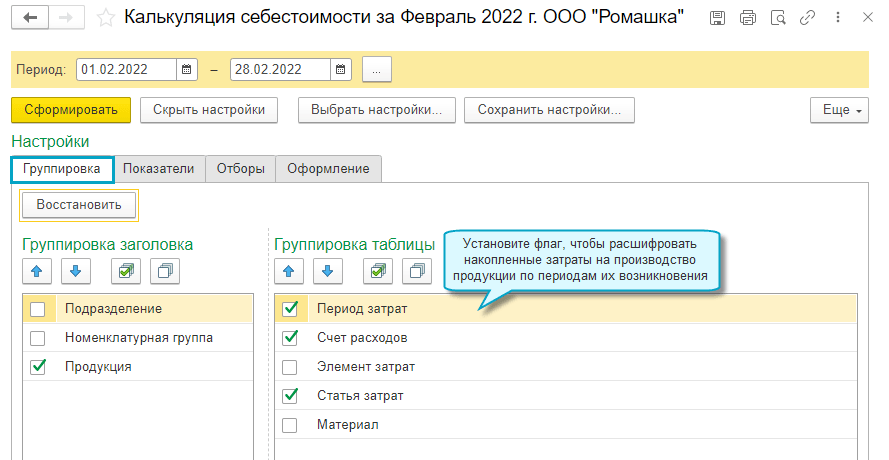This screenshot has height=460, width=889.
Task: Click the save report diskette icon
Action: (x=718, y=19)
